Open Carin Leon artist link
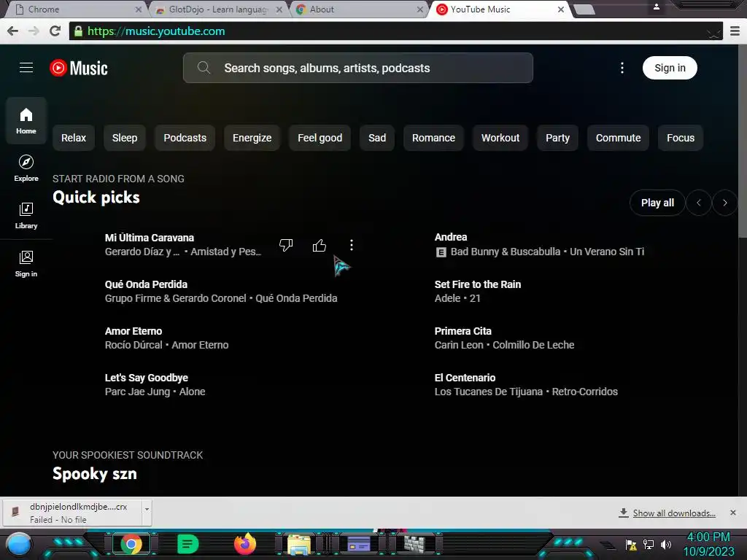This screenshot has height=560, width=747. coord(459,345)
